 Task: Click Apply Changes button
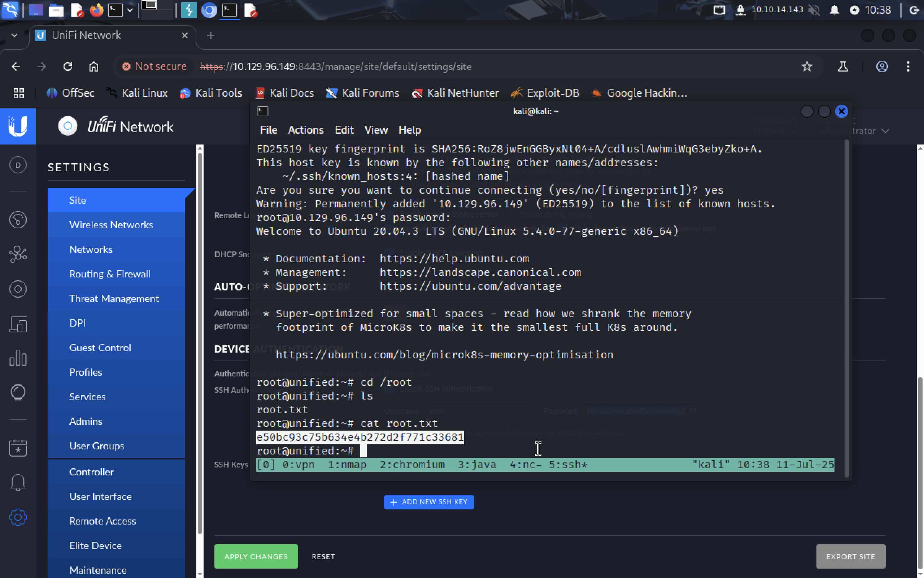(256, 556)
